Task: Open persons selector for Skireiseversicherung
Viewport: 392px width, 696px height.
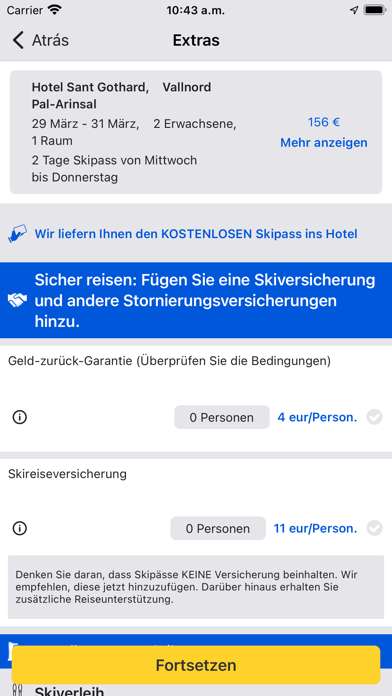Action: click(x=218, y=528)
